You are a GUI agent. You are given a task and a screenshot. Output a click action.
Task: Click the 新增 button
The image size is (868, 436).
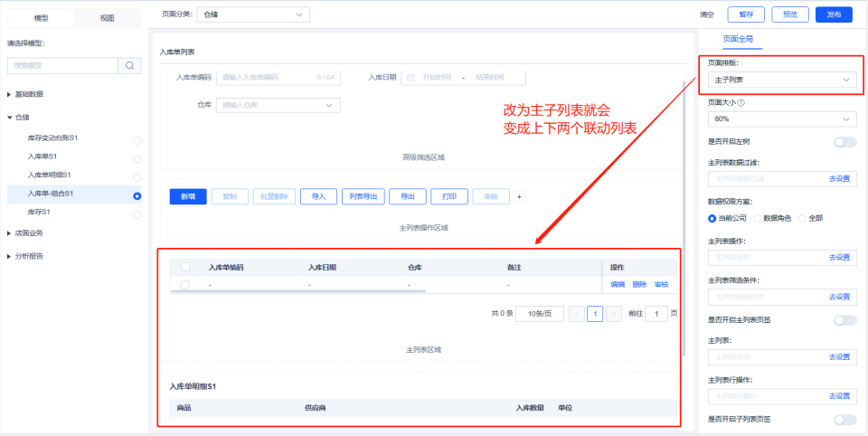click(x=188, y=196)
